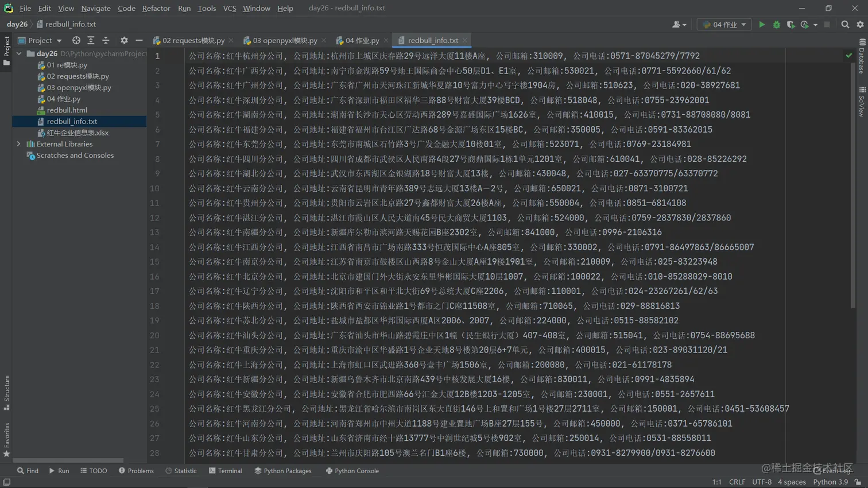Click the Stop process icon
The height and width of the screenshot is (488, 868).
click(827, 25)
